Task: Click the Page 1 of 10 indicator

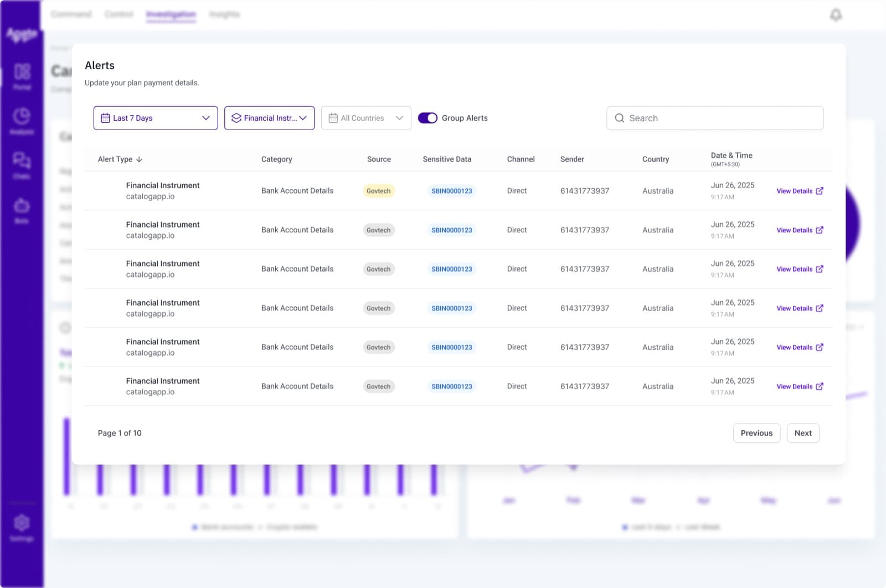Action: click(120, 433)
